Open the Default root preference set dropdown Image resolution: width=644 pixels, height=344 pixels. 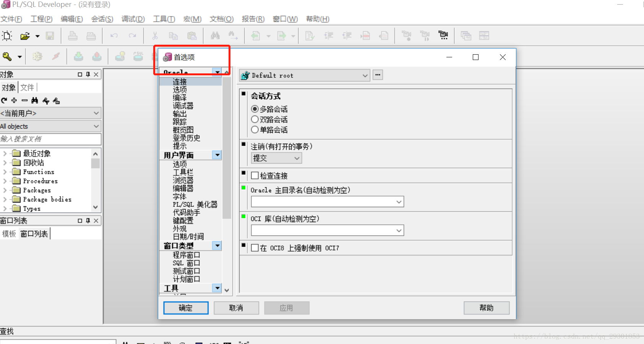(305, 75)
